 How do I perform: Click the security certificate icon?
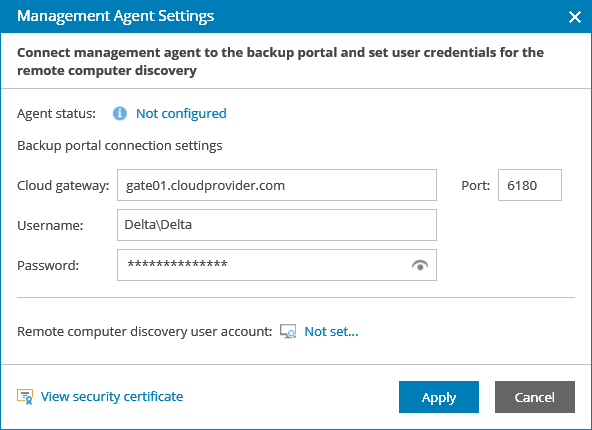click(25, 397)
